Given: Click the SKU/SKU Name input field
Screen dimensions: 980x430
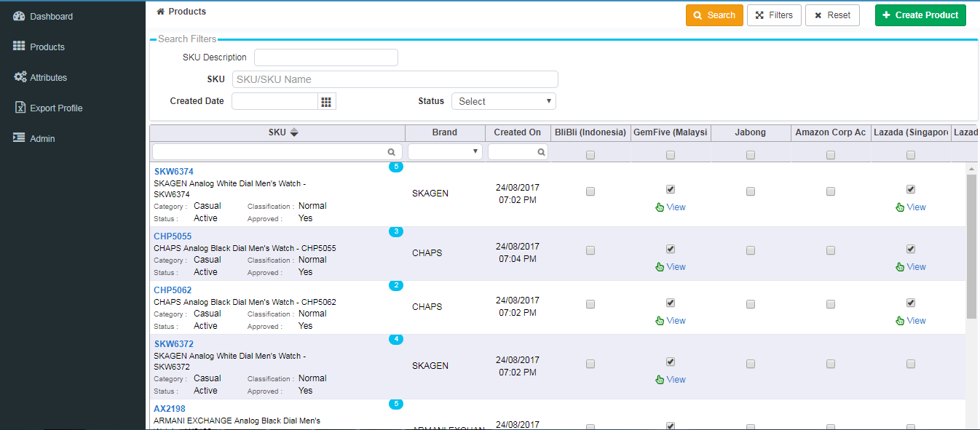Looking at the screenshot, I should [x=395, y=79].
